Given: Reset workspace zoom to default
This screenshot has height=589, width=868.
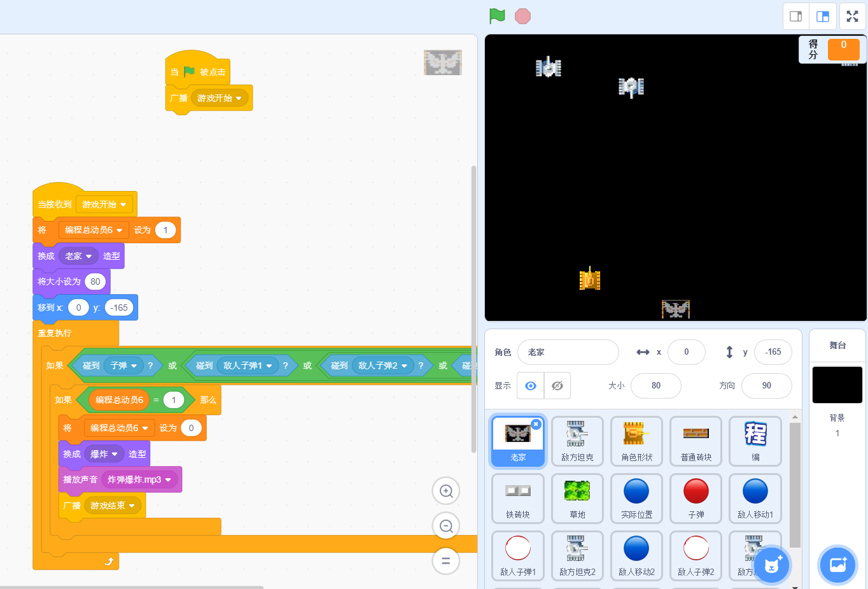Looking at the screenshot, I should pyautogui.click(x=446, y=561).
